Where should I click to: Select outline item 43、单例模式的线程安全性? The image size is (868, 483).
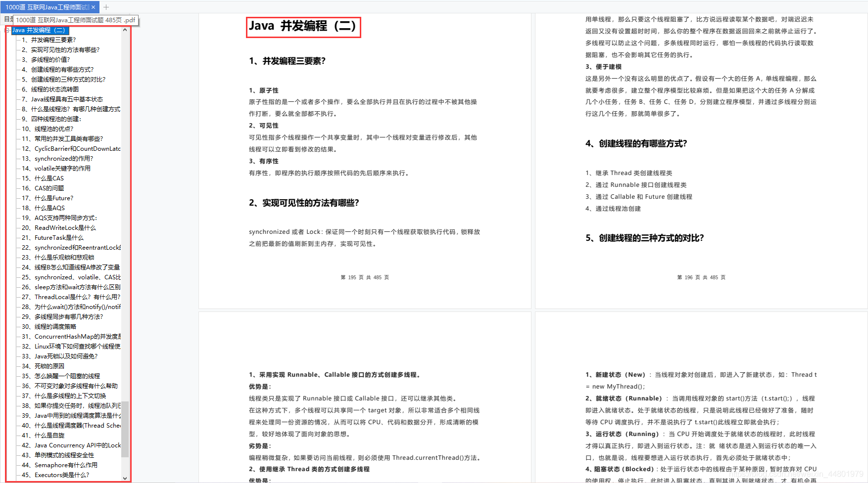coord(58,455)
